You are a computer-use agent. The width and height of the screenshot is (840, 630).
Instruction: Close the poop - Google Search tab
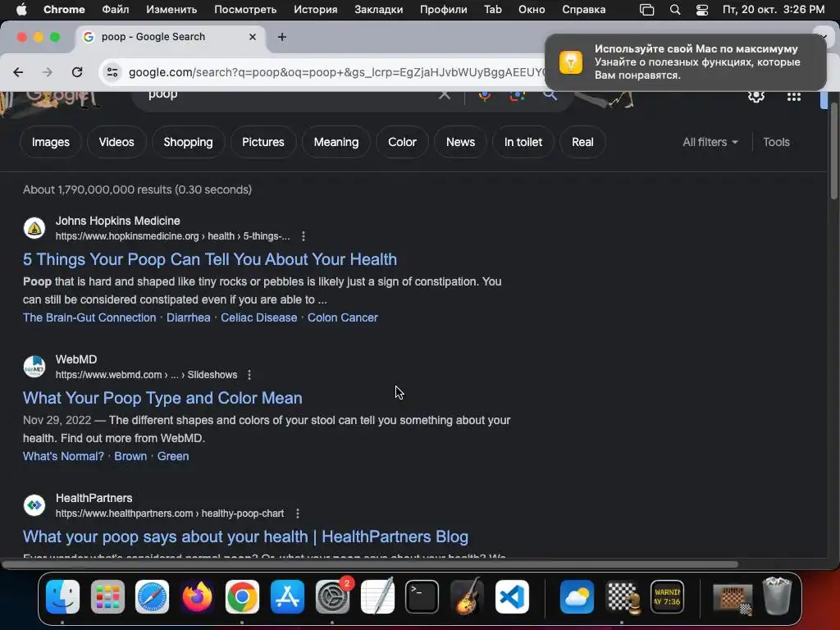[253, 37]
